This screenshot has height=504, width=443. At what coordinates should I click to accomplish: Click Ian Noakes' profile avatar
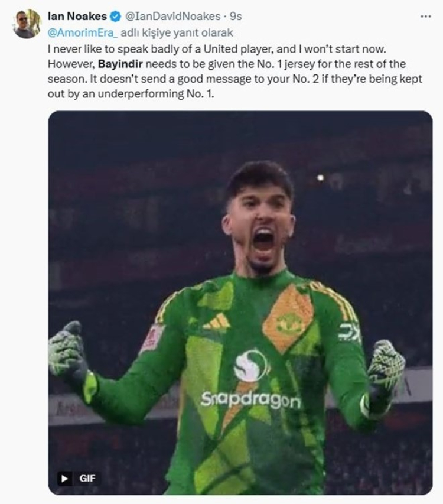[27, 24]
